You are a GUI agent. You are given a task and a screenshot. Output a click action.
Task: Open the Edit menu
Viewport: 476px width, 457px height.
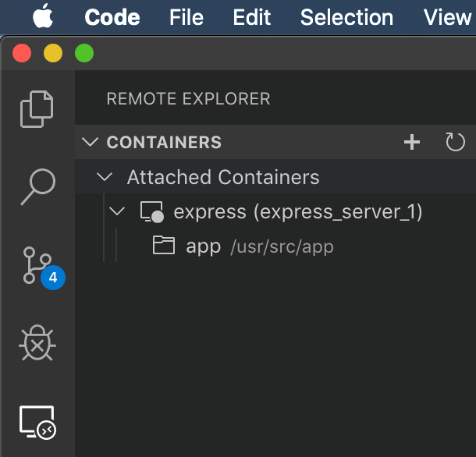pyautogui.click(x=252, y=17)
